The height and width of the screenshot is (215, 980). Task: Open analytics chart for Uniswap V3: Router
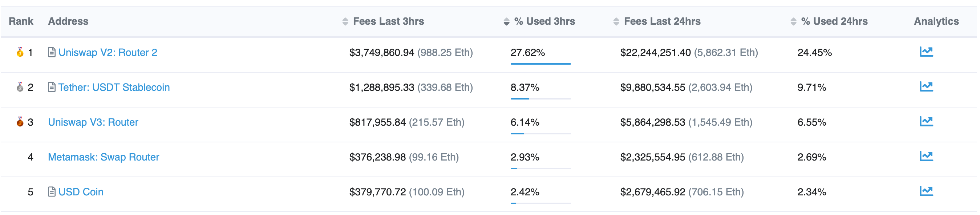[926, 122]
